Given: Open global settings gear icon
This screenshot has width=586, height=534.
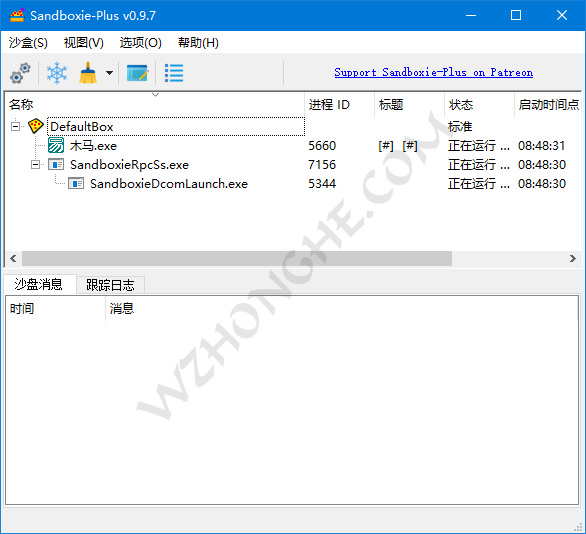Looking at the screenshot, I should [x=20, y=73].
